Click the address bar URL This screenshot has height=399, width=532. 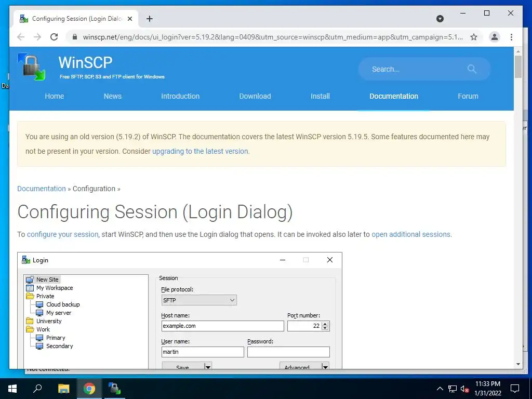click(x=273, y=37)
